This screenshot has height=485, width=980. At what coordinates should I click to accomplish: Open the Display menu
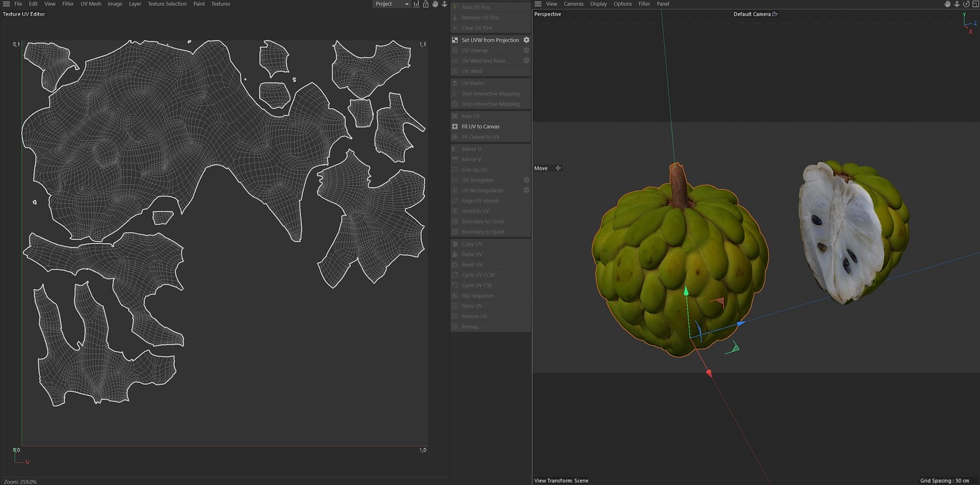coord(598,4)
